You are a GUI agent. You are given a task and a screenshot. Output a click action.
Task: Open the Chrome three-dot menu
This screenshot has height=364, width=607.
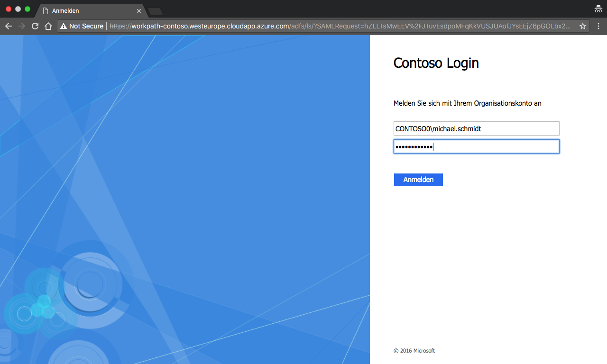pos(598,26)
